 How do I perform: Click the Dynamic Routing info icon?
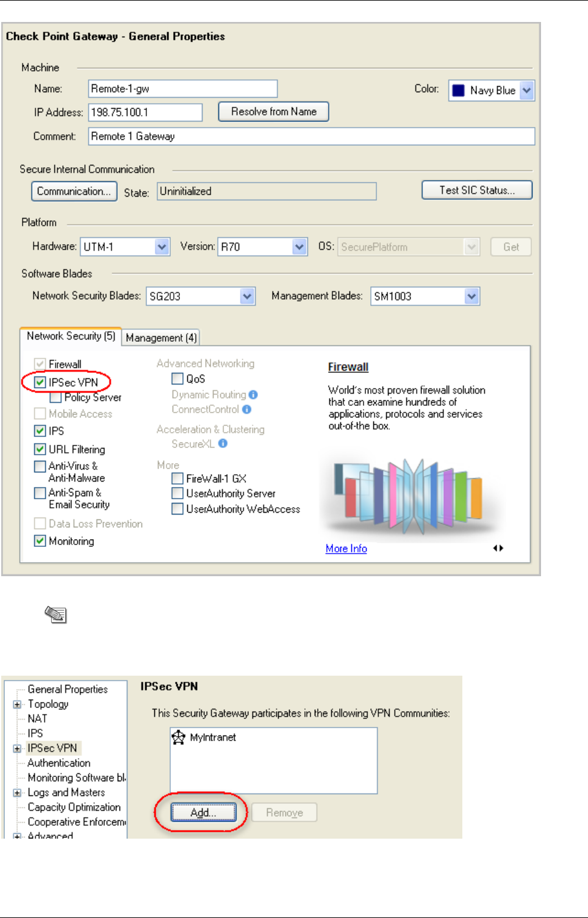(253, 395)
